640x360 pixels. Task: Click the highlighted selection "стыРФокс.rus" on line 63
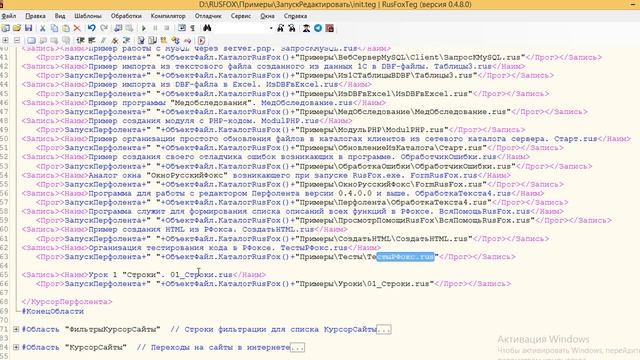point(405,257)
